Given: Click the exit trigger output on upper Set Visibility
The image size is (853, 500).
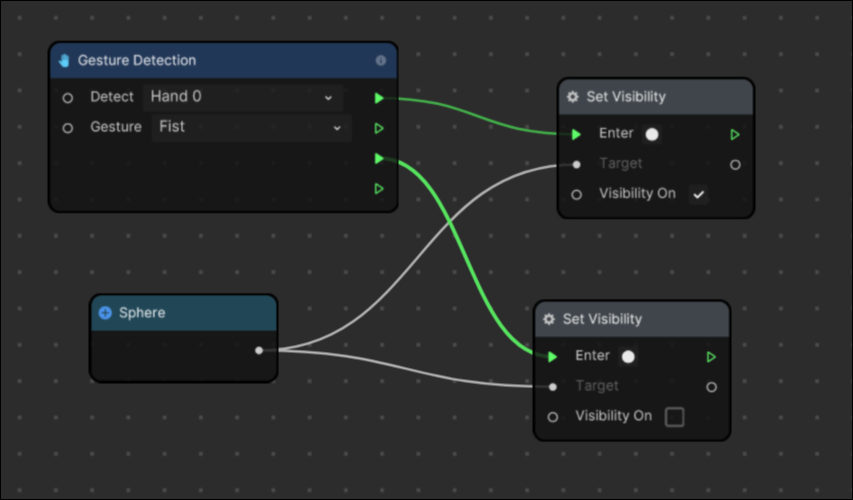Looking at the screenshot, I should point(734,134).
